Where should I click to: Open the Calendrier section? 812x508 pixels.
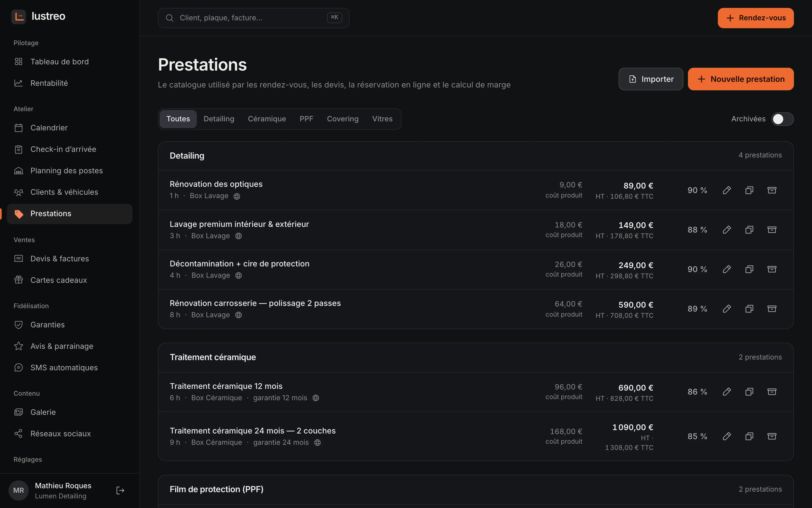(69, 128)
